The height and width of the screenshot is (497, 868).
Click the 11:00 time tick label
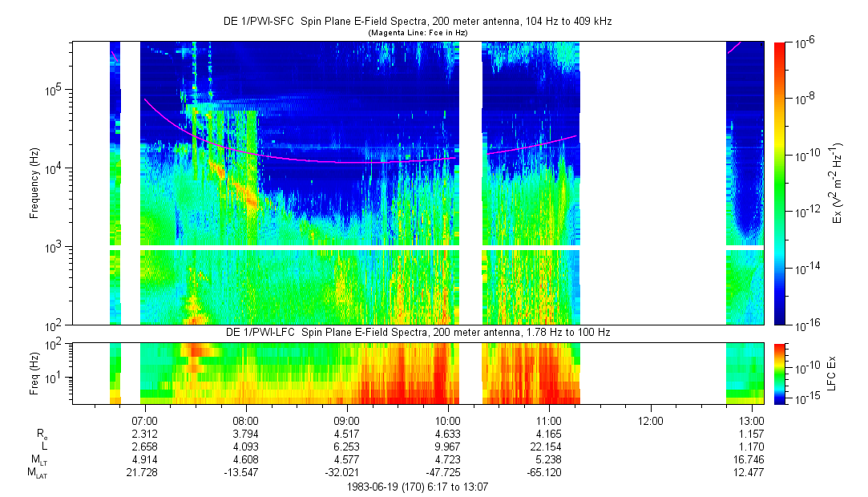(x=549, y=421)
